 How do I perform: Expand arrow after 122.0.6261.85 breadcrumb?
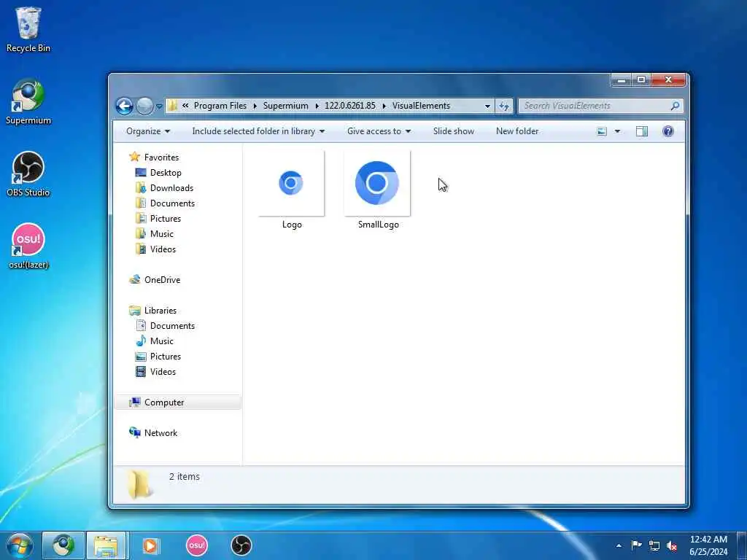tap(384, 106)
